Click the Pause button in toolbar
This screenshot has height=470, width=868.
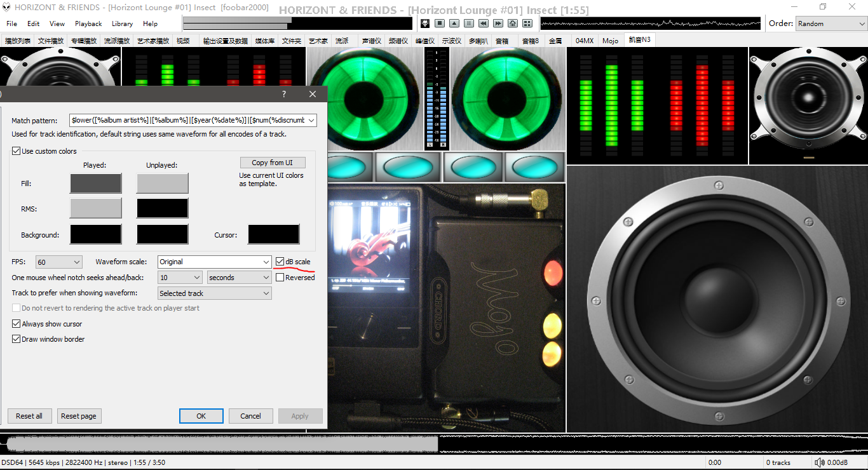point(469,23)
